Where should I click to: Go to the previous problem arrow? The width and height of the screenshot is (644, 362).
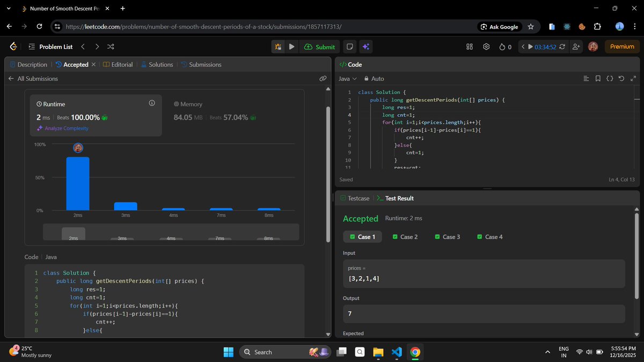tap(83, 47)
